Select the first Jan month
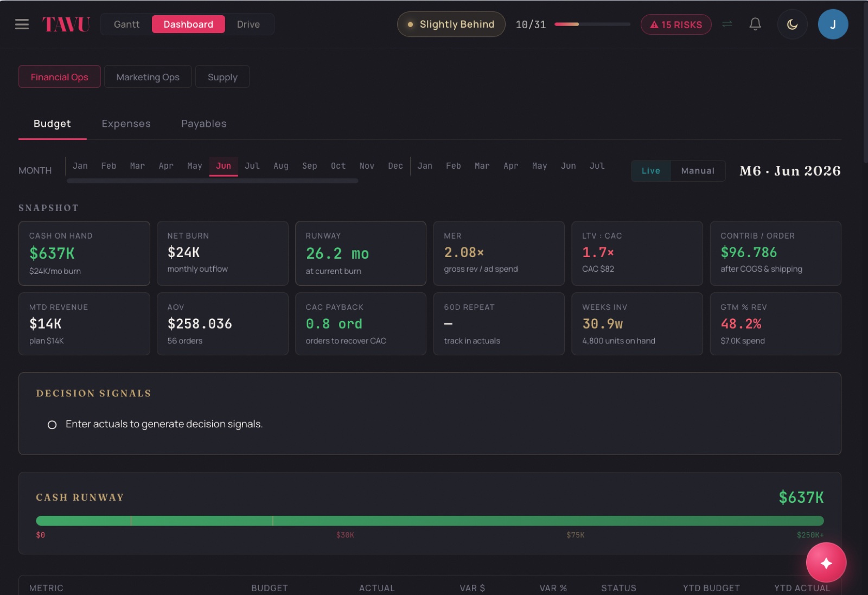 click(80, 166)
